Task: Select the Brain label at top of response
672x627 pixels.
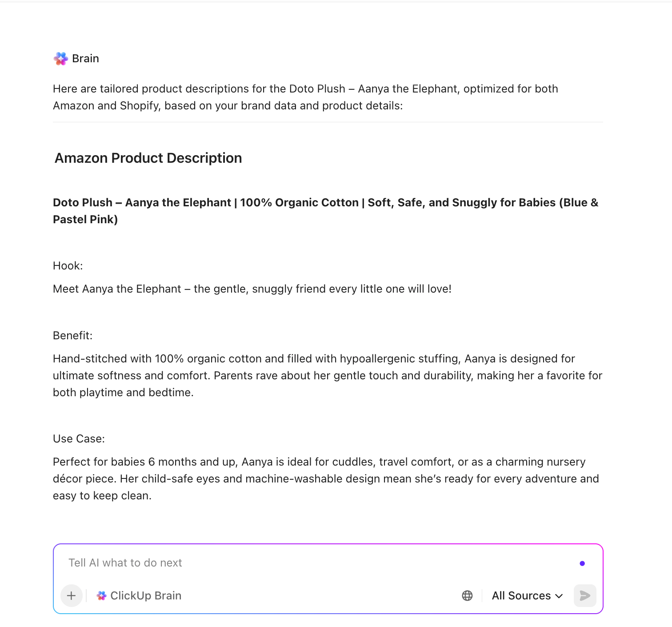Action: (85, 58)
